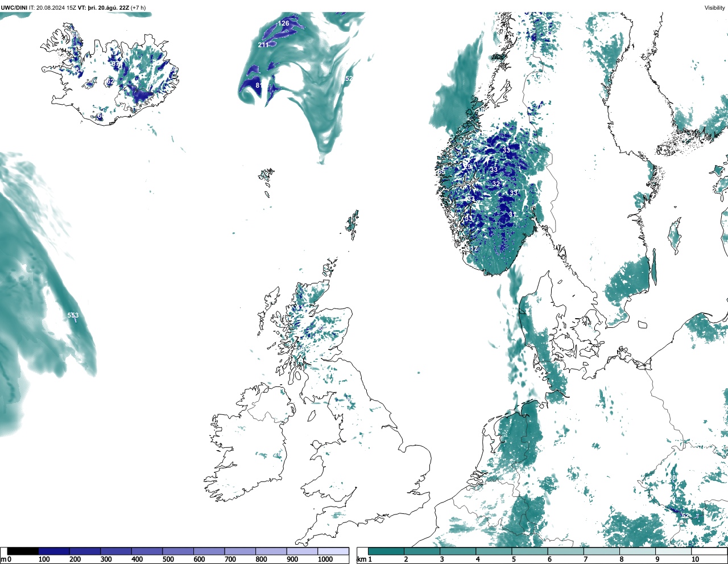Click the '81' visibility value on the map
The height and width of the screenshot is (564, 728).
click(x=259, y=85)
